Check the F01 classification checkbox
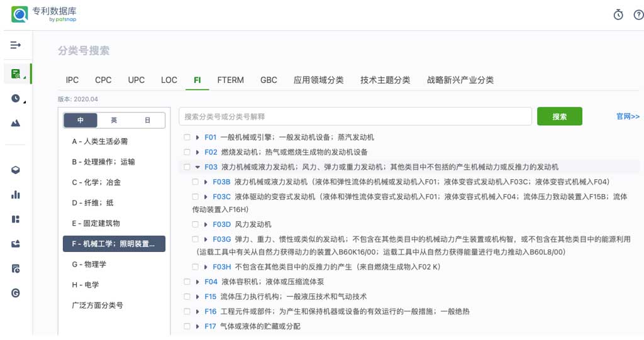This screenshot has height=340, width=644. 187,137
